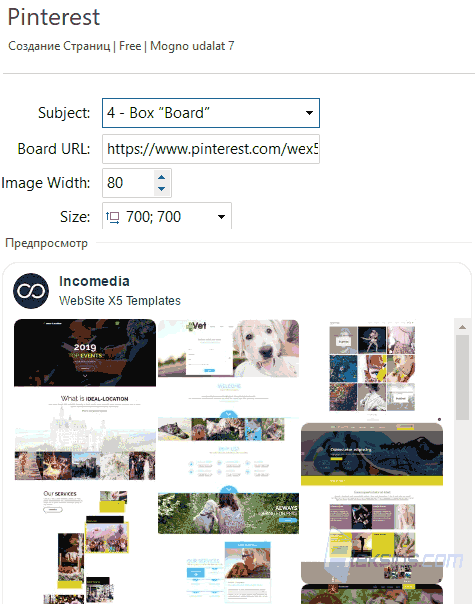The width and height of the screenshot is (475, 605).
Task: Click the pet photo strip thumbnail
Action: point(221,429)
